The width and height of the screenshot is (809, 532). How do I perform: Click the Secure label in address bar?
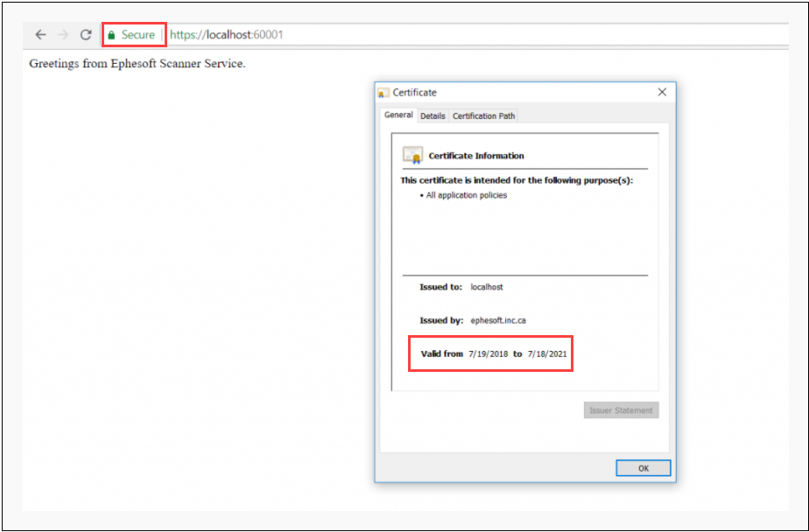tap(137, 34)
